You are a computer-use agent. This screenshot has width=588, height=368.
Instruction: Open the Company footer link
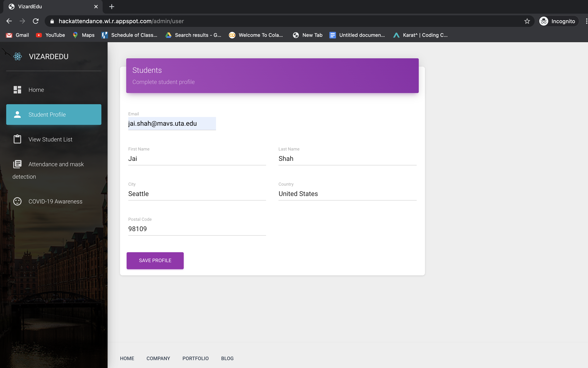(x=158, y=358)
